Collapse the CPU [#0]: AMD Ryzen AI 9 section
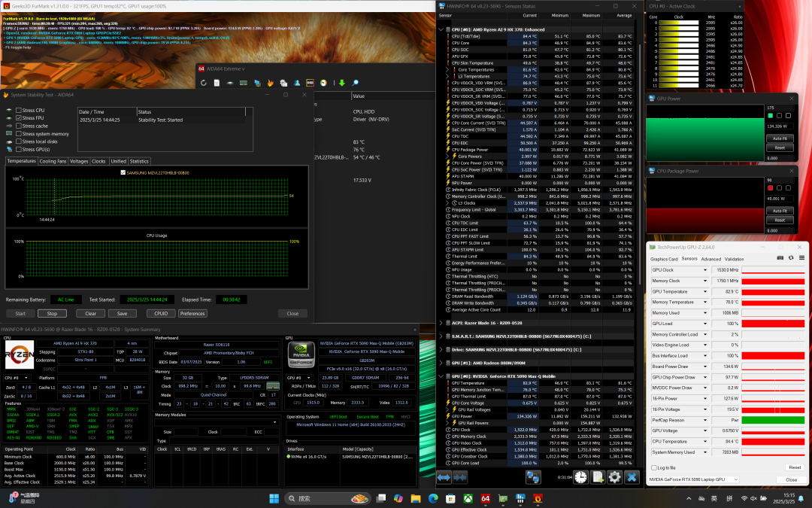 pyautogui.click(x=441, y=29)
